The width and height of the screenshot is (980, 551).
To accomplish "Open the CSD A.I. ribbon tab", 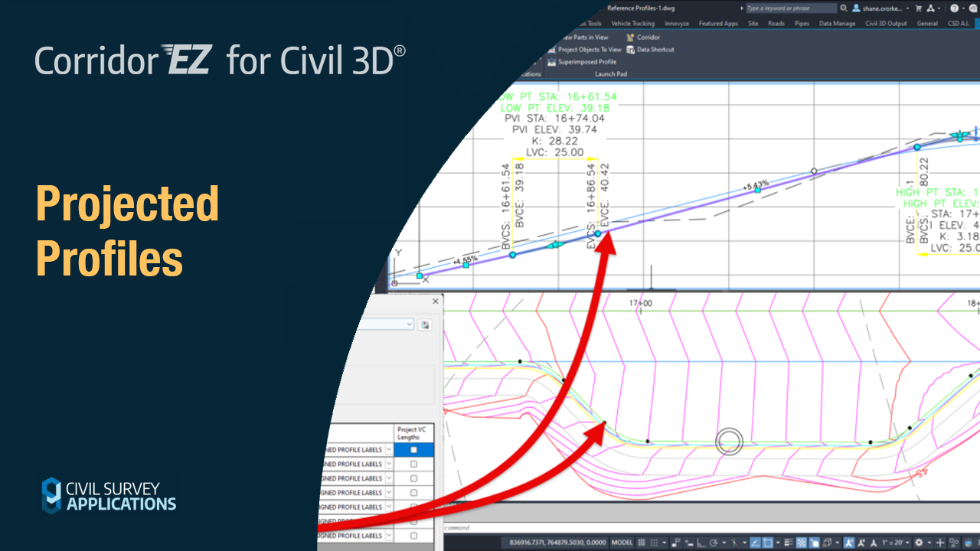I will click(x=958, y=24).
